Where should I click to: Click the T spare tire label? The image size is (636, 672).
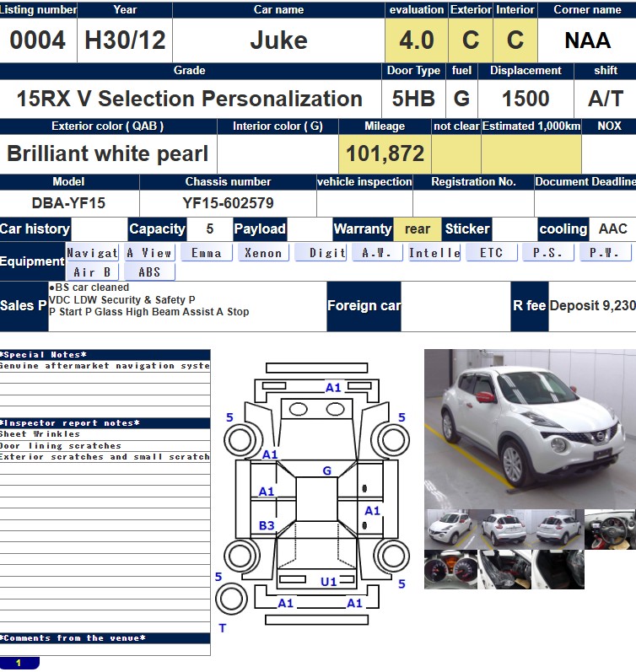tap(222, 628)
